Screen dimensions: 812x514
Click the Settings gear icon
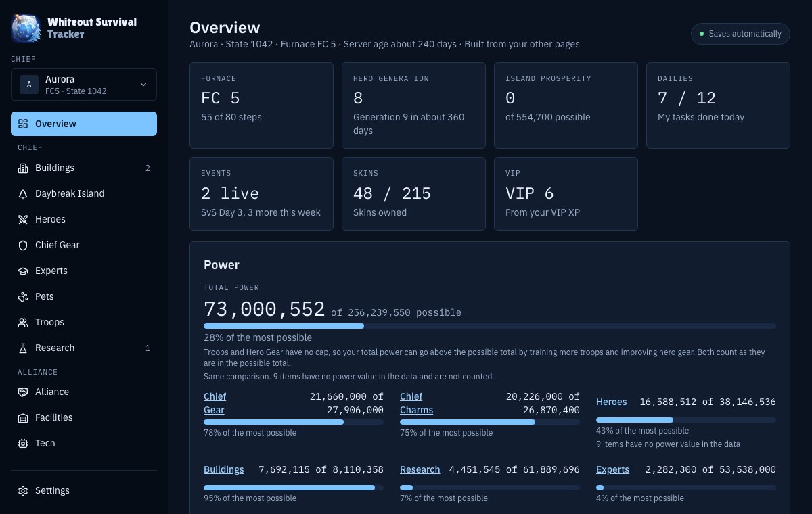click(x=23, y=490)
